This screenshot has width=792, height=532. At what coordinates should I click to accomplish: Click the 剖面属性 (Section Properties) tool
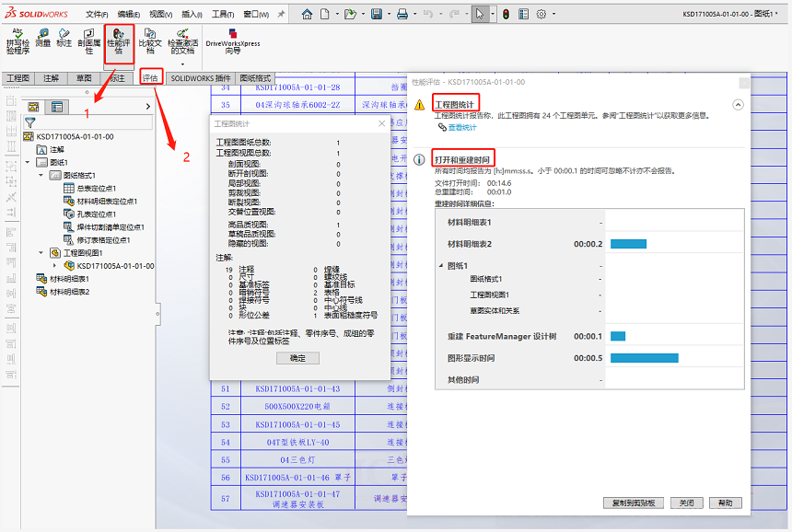pos(88,42)
